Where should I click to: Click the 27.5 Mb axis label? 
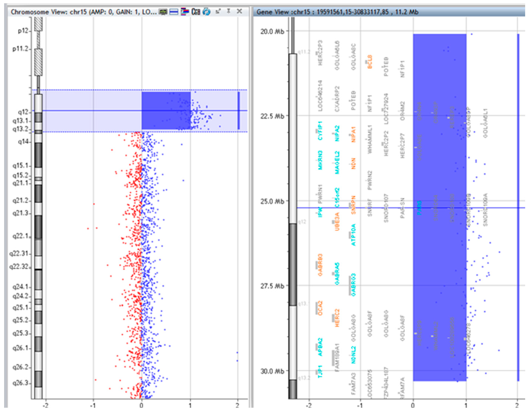tap(272, 286)
